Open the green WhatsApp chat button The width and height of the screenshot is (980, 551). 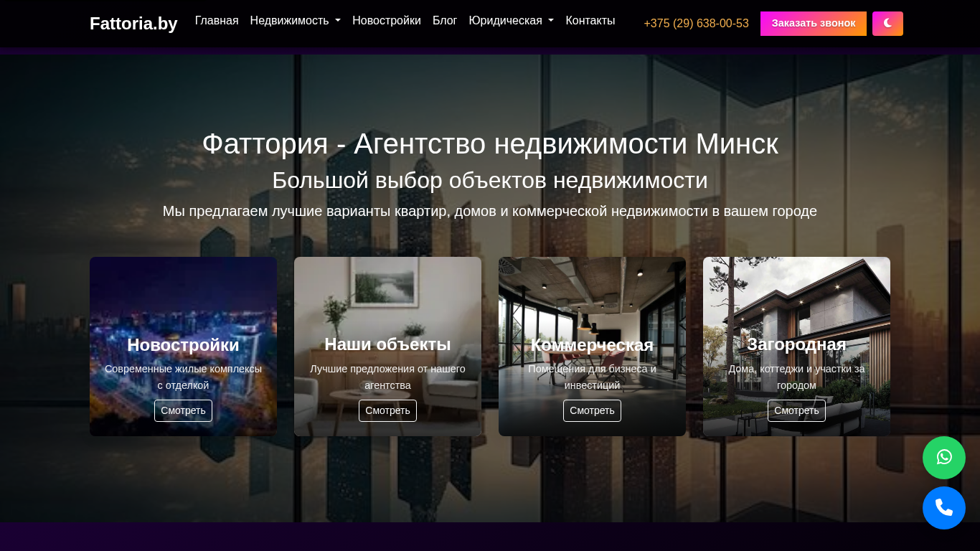pyautogui.click(x=944, y=458)
